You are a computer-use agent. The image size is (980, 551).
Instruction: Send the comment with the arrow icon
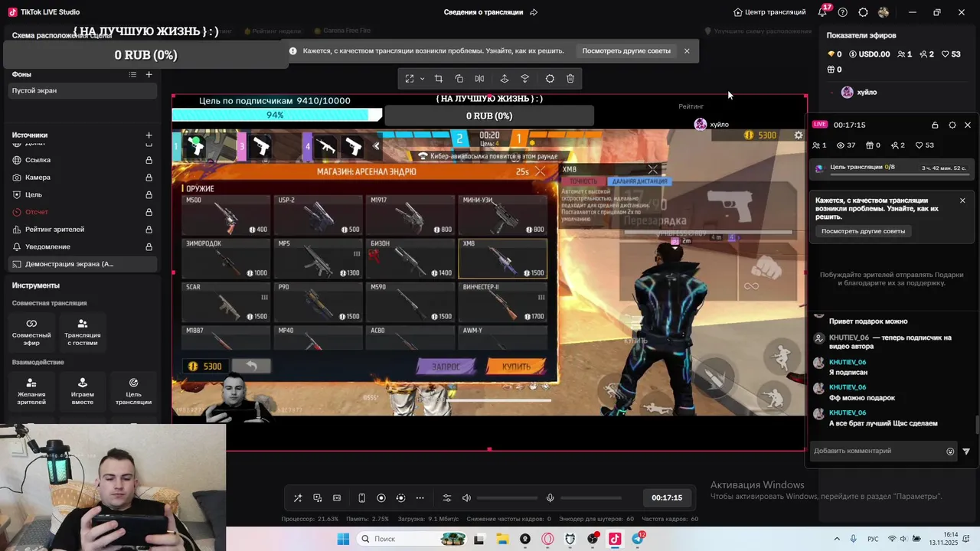tap(966, 452)
